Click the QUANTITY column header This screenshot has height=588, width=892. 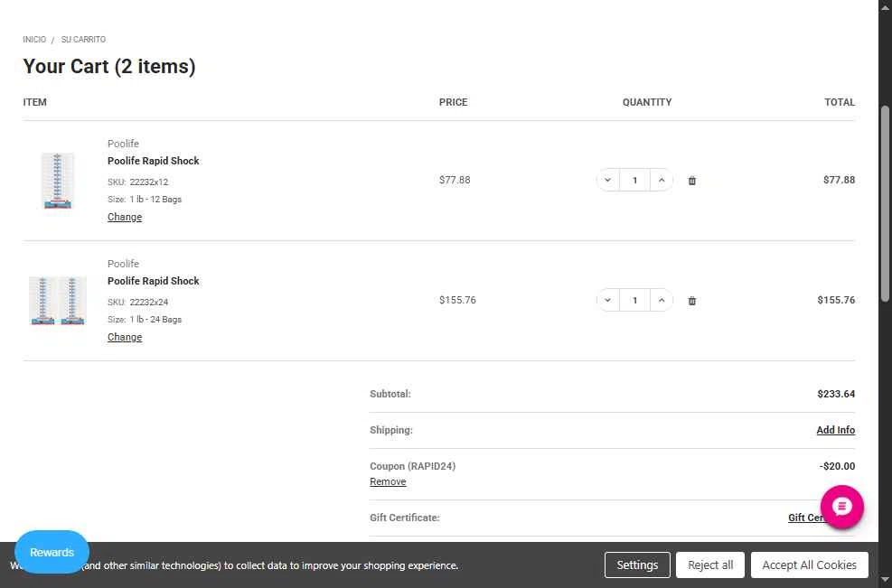pyautogui.click(x=647, y=102)
